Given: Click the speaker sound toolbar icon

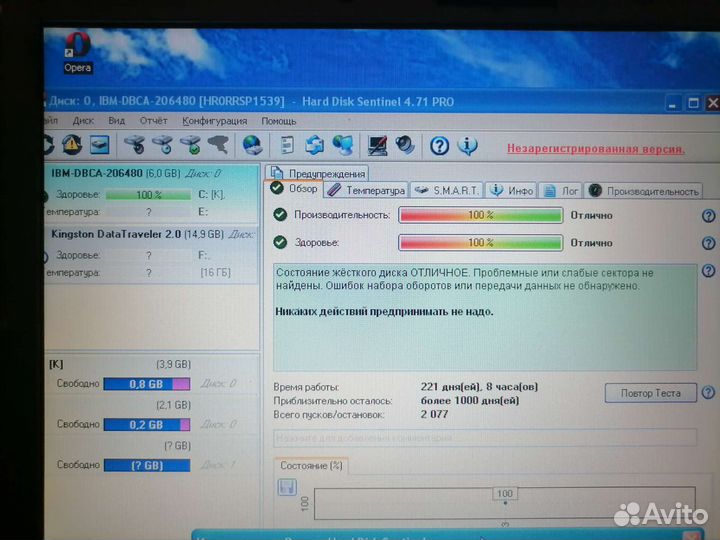Looking at the screenshot, I should pyautogui.click(x=405, y=145).
